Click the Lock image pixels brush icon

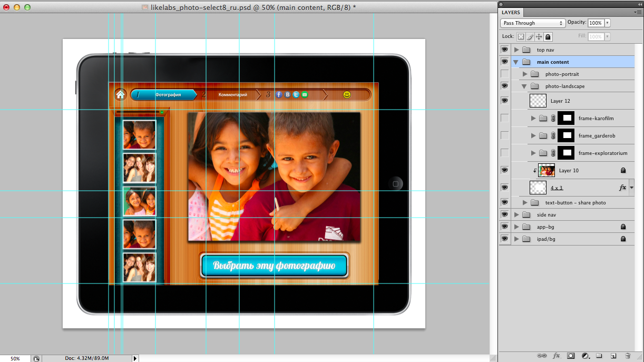(530, 37)
